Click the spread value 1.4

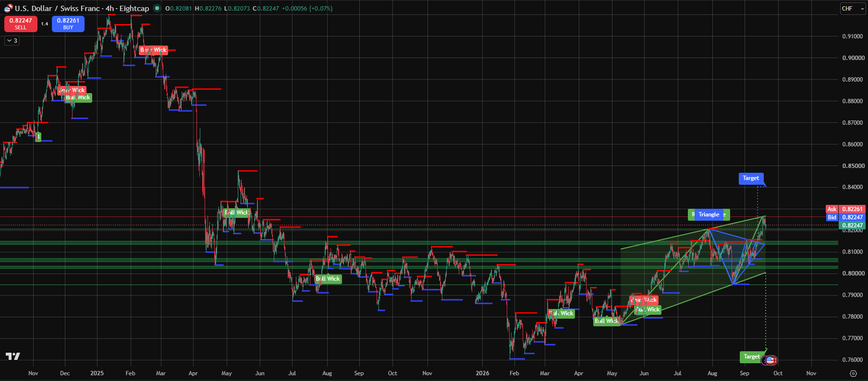tap(45, 24)
